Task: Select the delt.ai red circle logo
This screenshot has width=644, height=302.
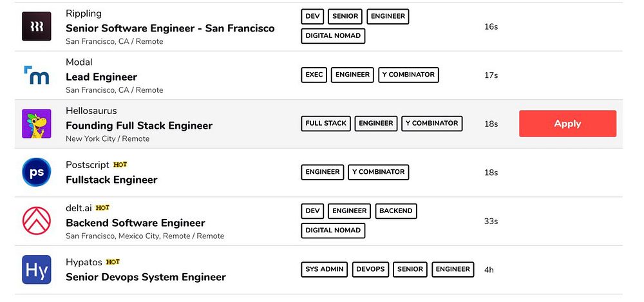Action: [x=36, y=222]
